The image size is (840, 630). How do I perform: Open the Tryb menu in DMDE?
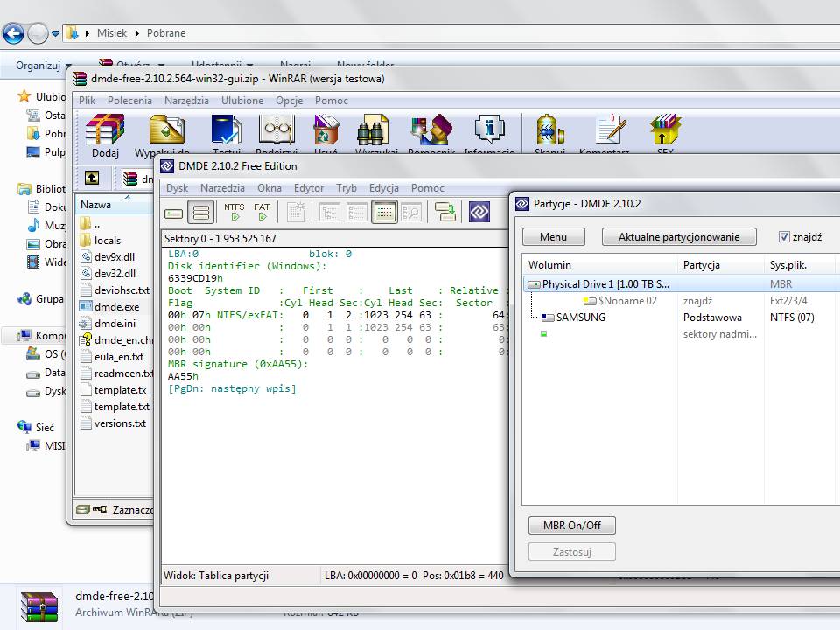pyautogui.click(x=346, y=188)
